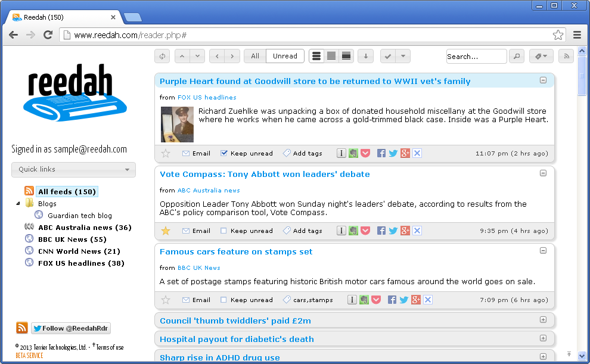Open the Purple Heart article thumbnail
This screenshot has width=590, height=364.
177,125
